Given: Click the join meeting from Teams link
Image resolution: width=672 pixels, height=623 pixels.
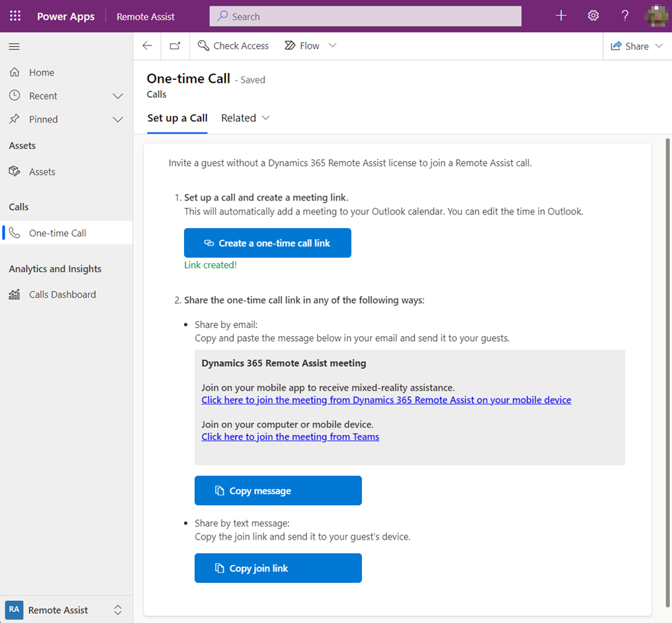Looking at the screenshot, I should (x=290, y=437).
